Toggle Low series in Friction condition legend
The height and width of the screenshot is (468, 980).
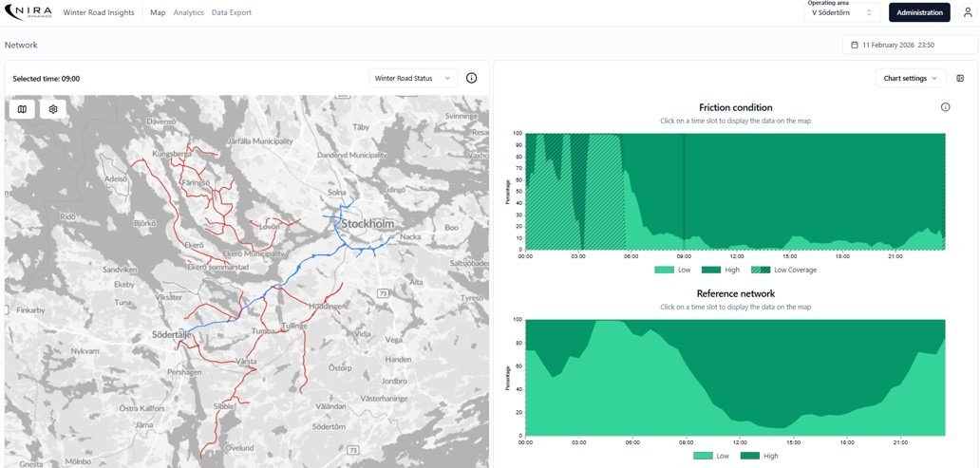point(675,270)
